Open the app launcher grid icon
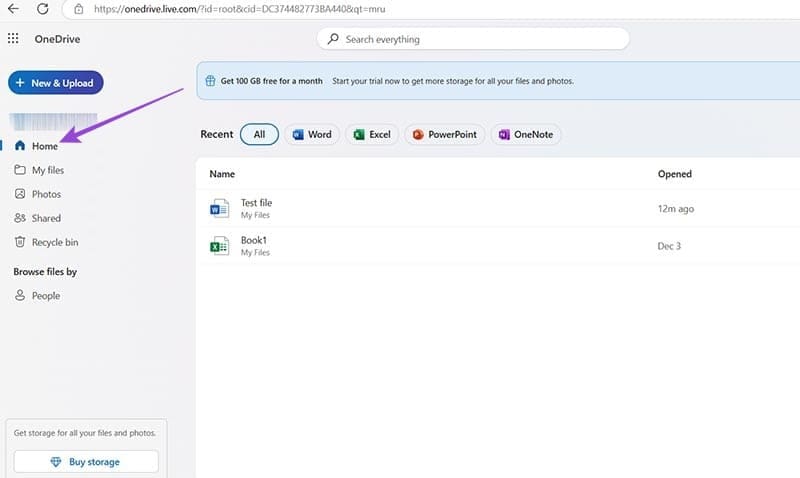Screen dimensions: 800x478 (13, 39)
